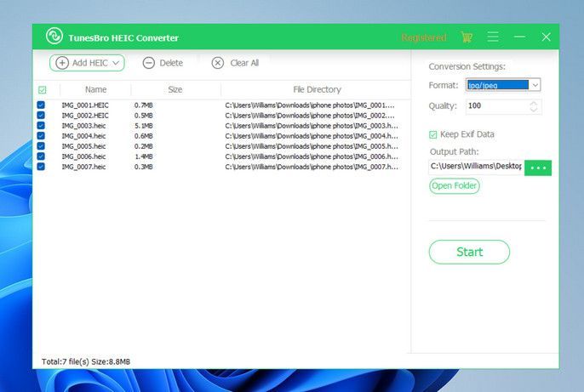584x392 pixels.
Task: Click the Open Folder button
Action: [455, 185]
